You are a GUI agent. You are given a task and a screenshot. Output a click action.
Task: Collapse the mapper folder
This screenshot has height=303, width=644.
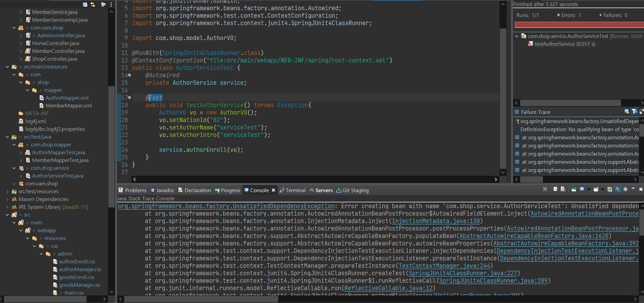[x=27, y=90]
